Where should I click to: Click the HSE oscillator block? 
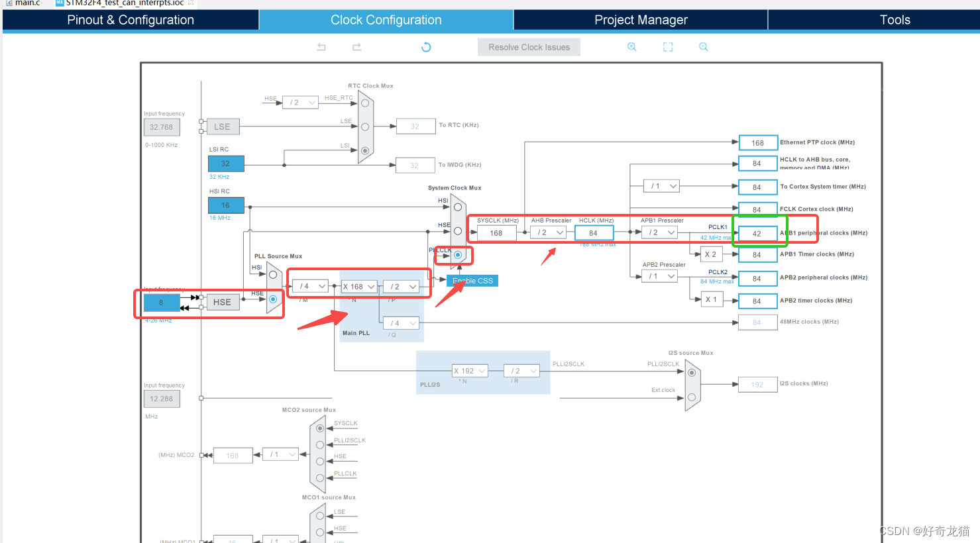coord(222,302)
